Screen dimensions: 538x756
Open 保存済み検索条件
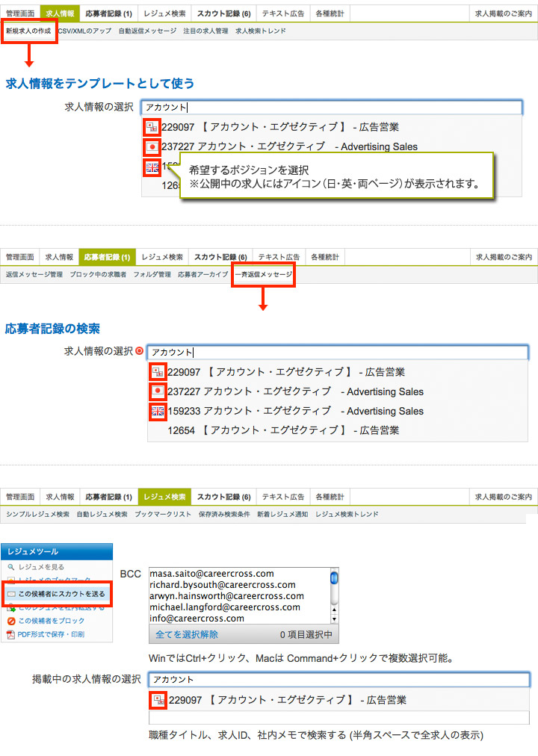tap(224, 515)
